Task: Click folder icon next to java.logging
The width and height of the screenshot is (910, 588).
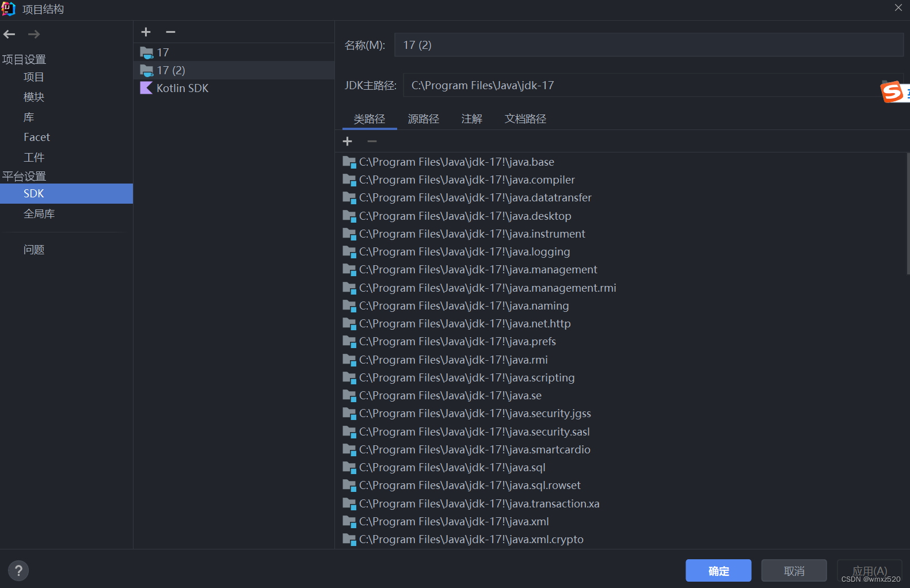Action: (349, 252)
